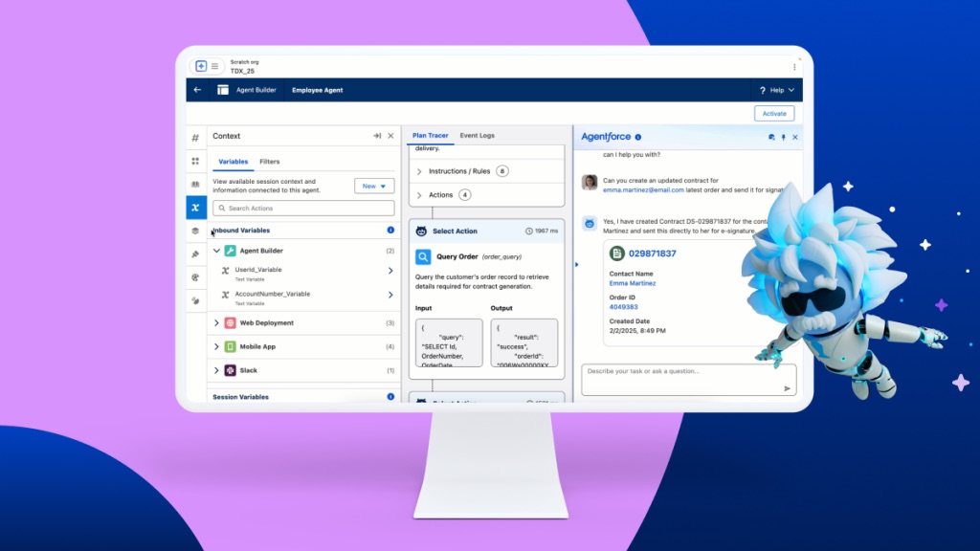Switch to the Filters tab in Context
The width and height of the screenshot is (980, 551).
click(x=270, y=162)
